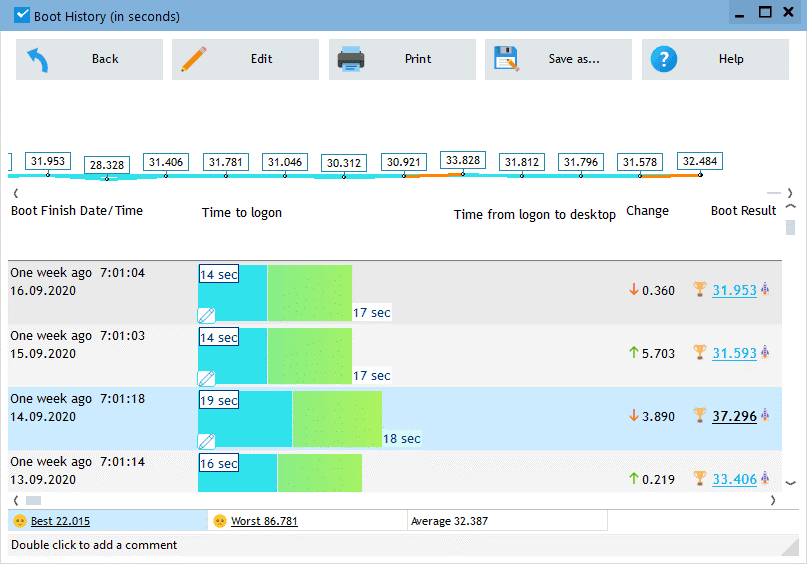The image size is (807, 564).
Task: Move chart right with the right chevron
Action: click(790, 193)
